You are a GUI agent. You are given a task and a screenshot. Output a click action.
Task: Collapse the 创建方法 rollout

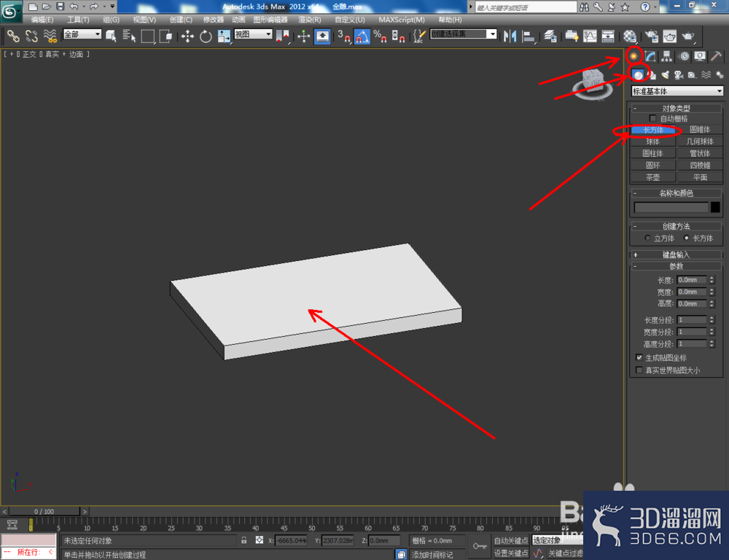pyautogui.click(x=676, y=226)
